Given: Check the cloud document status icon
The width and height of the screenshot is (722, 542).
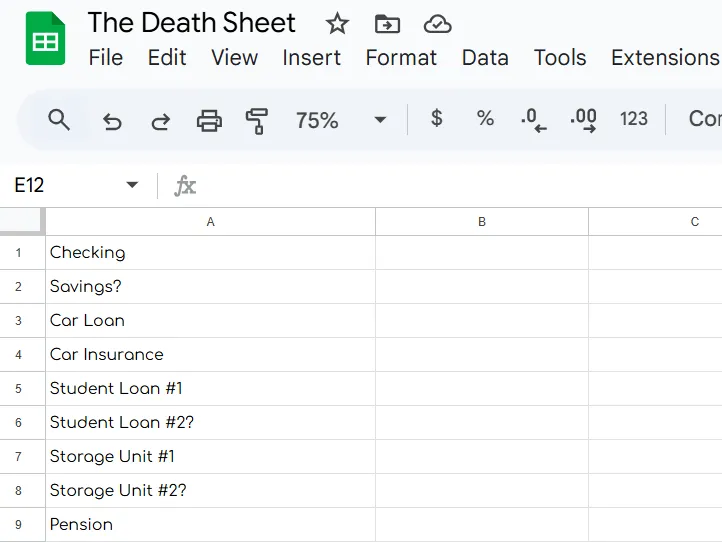Looking at the screenshot, I should (437, 24).
